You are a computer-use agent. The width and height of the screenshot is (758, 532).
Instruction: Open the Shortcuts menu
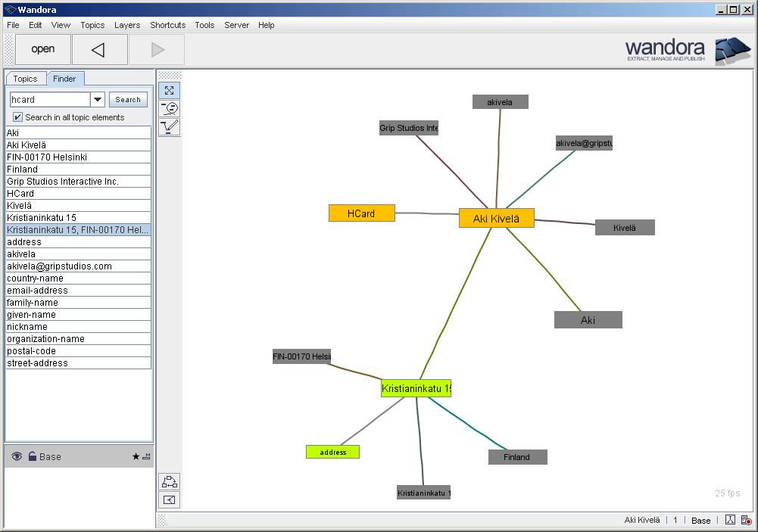pyautogui.click(x=167, y=25)
